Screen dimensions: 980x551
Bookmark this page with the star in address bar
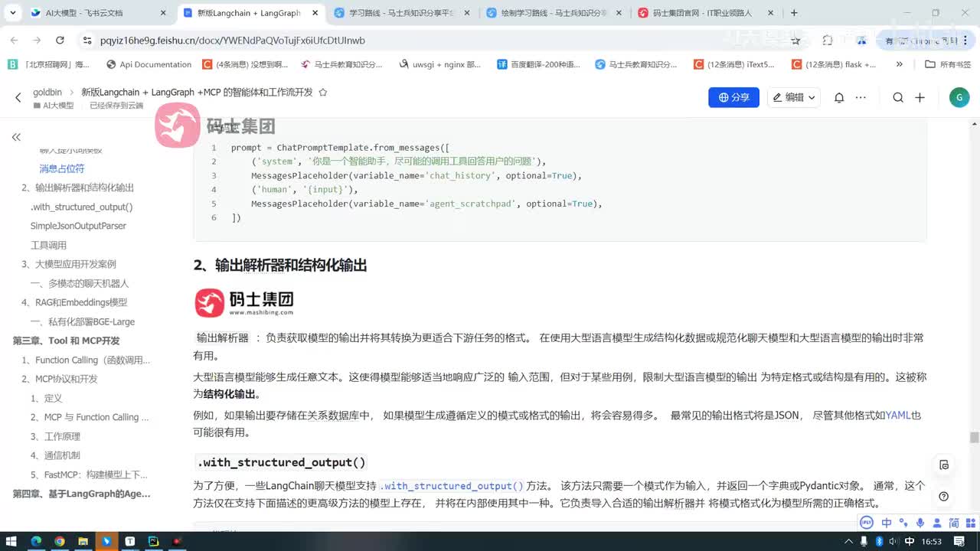coord(796,41)
